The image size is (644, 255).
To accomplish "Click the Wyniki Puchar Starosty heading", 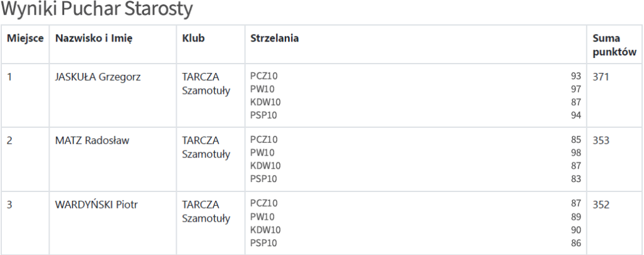I will click(96, 9).
